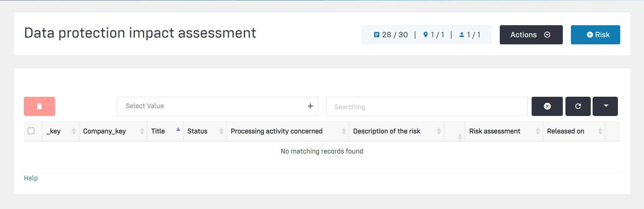This screenshot has width=644, height=209.
Task: Toggle the select-all rows checkbox
Action: click(x=31, y=131)
